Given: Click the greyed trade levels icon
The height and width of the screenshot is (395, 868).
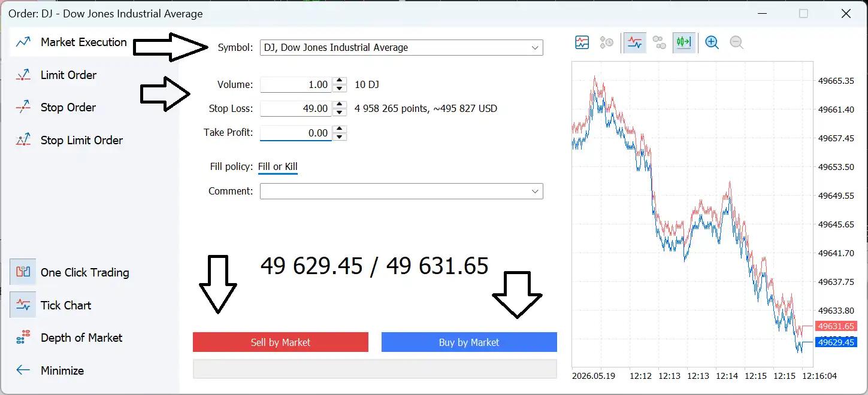Looking at the screenshot, I should (x=607, y=42).
